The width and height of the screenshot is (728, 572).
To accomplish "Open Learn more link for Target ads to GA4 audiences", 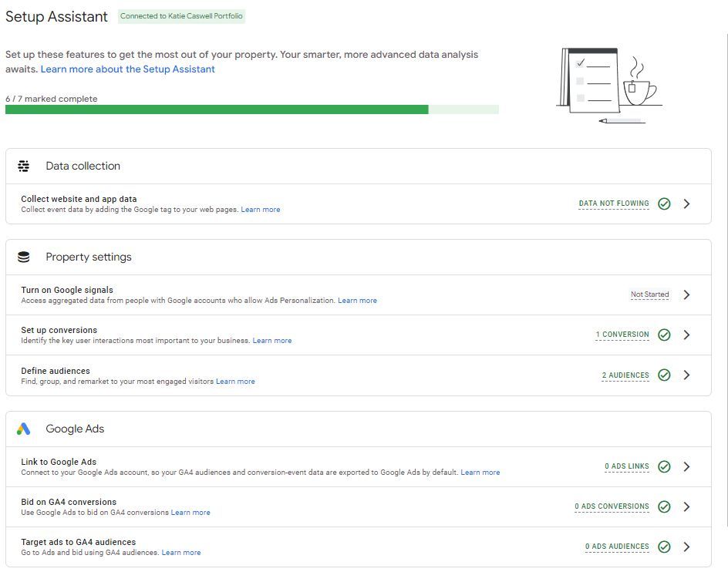I will [181, 553].
